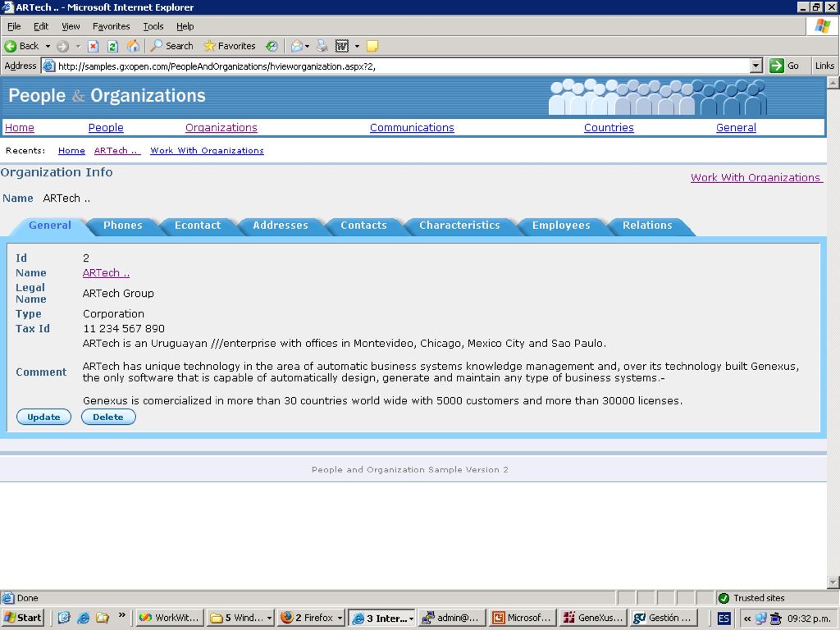
Task: Open the Favorites menu
Action: [x=111, y=26]
